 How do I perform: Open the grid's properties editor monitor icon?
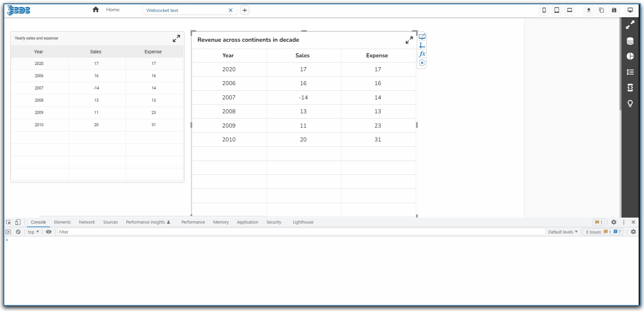[x=422, y=36]
